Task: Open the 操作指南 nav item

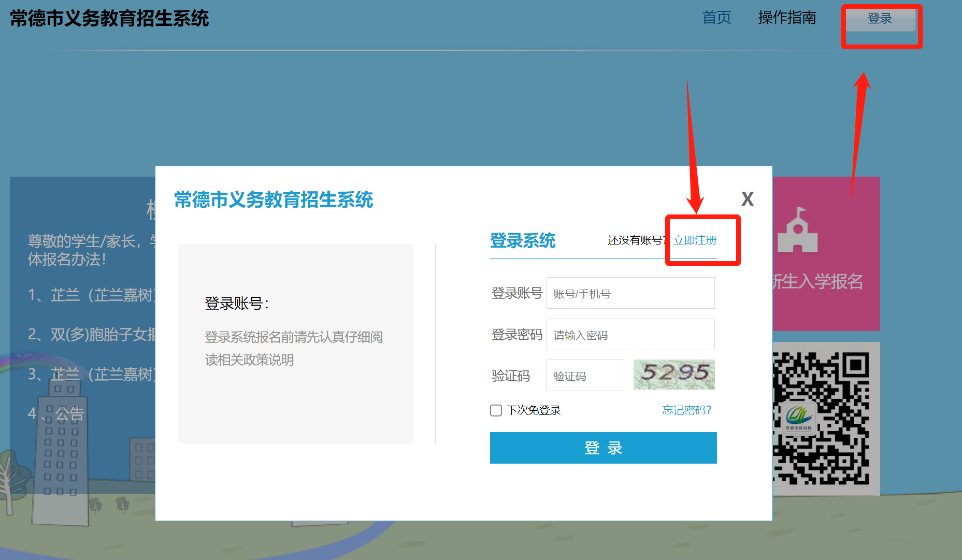Action: [x=787, y=18]
